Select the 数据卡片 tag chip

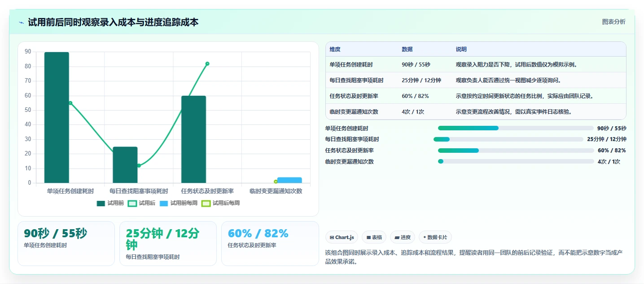(435, 237)
